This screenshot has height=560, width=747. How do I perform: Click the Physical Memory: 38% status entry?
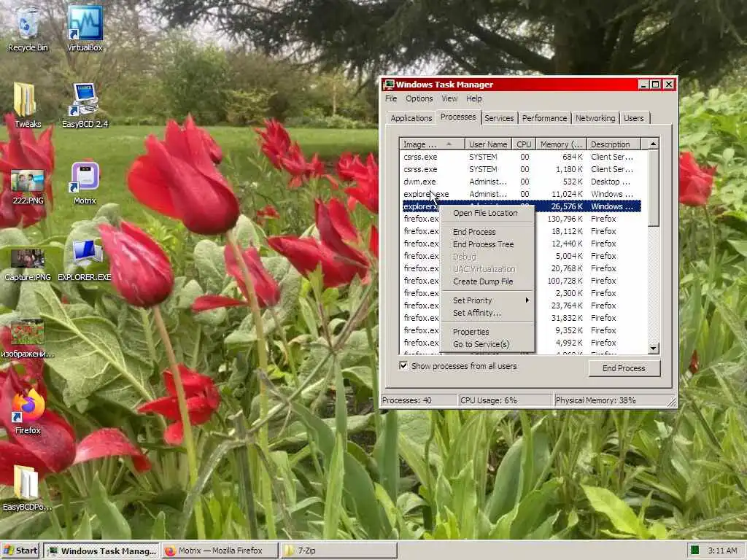[x=612, y=400]
